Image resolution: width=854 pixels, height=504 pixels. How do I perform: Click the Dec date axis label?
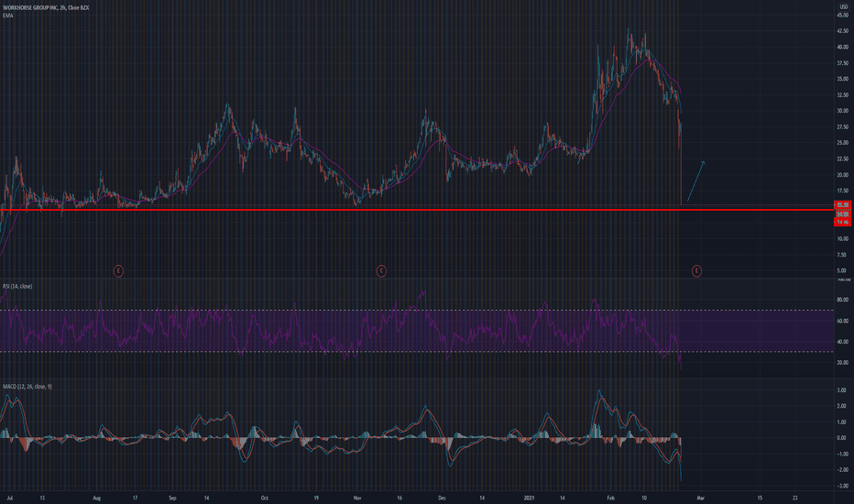tap(443, 498)
